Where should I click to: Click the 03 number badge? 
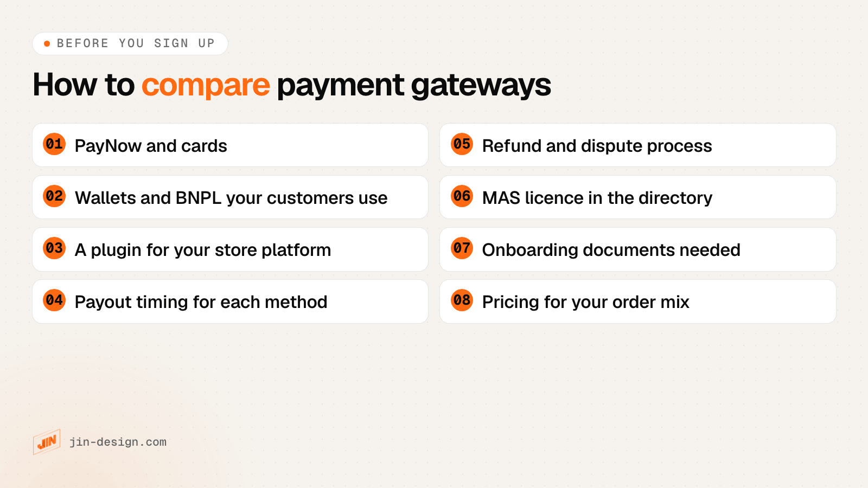point(54,248)
